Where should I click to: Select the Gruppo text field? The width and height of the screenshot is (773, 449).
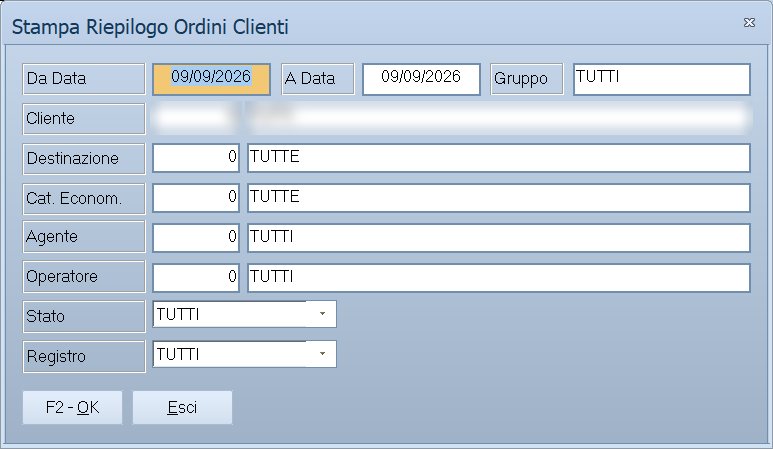[x=662, y=79]
